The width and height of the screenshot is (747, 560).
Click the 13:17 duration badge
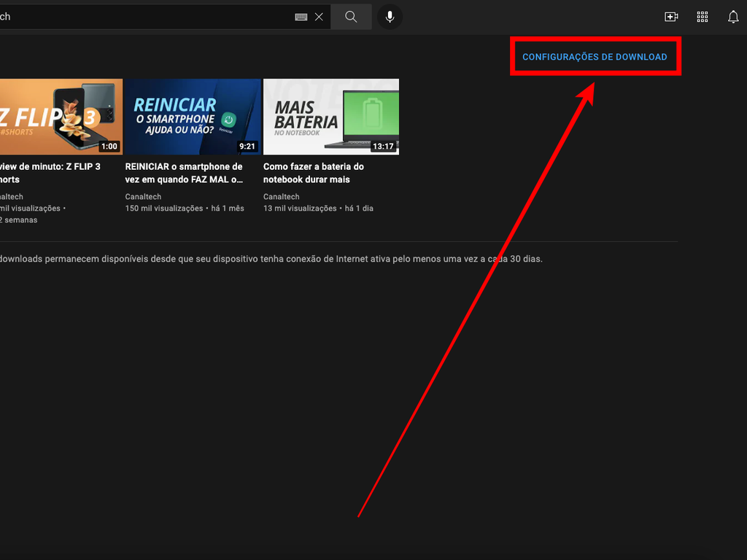(x=383, y=146)
